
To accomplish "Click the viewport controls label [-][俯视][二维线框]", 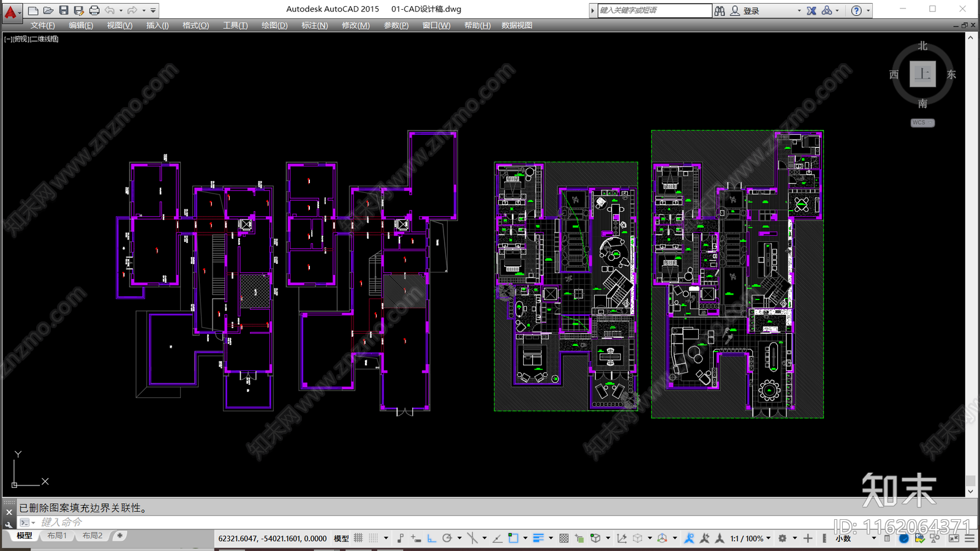I will pyautogui.click(x=31, y=39).
